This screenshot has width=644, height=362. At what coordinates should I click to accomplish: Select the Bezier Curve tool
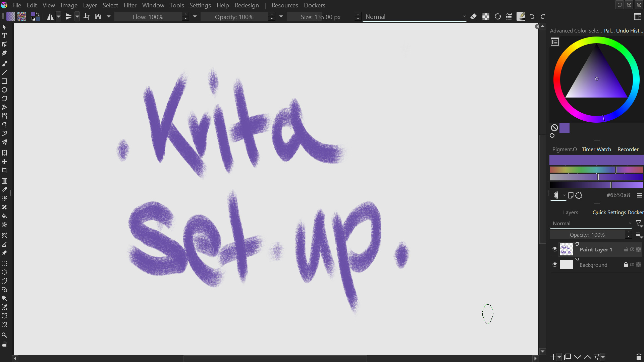[x=4, y=116]
